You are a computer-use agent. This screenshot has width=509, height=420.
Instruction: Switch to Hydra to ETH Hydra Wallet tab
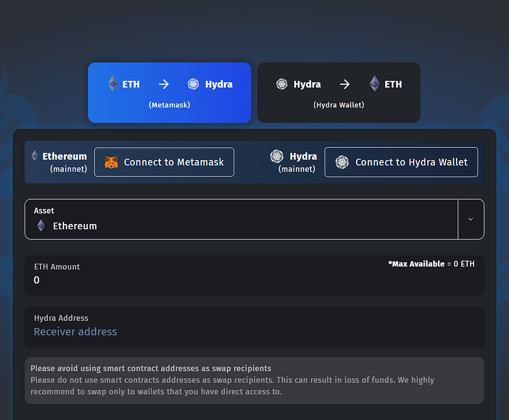pos(339,92)
